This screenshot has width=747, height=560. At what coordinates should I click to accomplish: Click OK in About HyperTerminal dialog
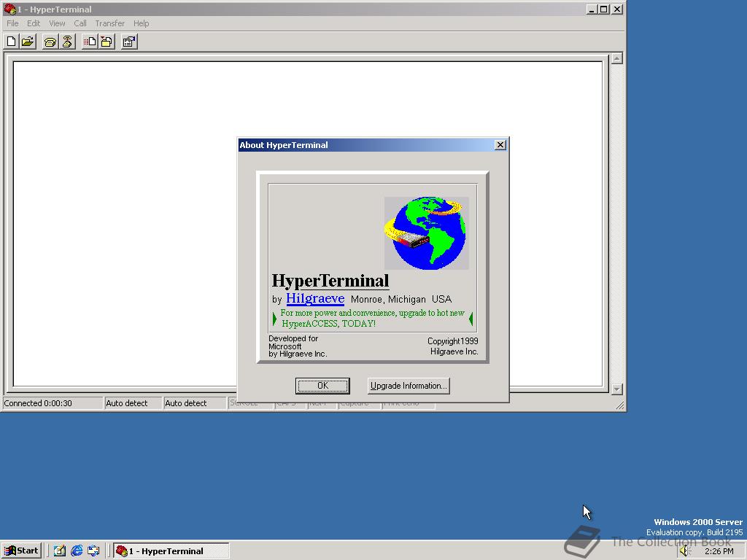click(x=322, y=386)
